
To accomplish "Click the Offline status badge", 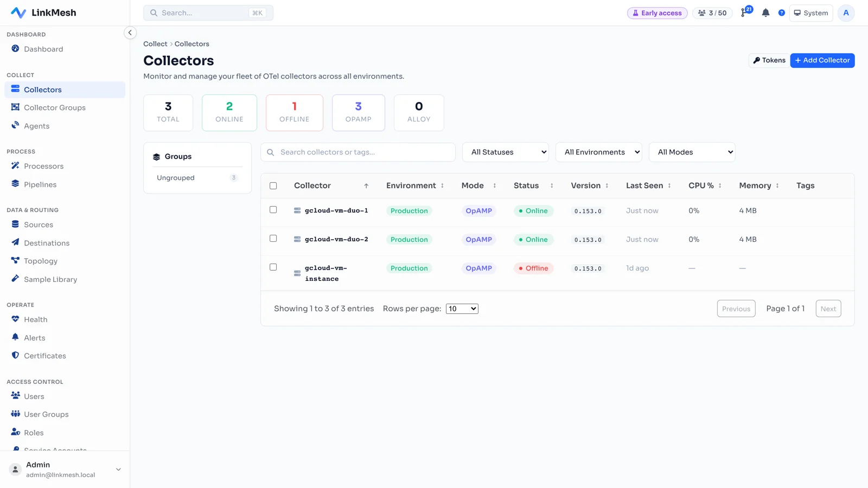I will (x=533, y=268).
